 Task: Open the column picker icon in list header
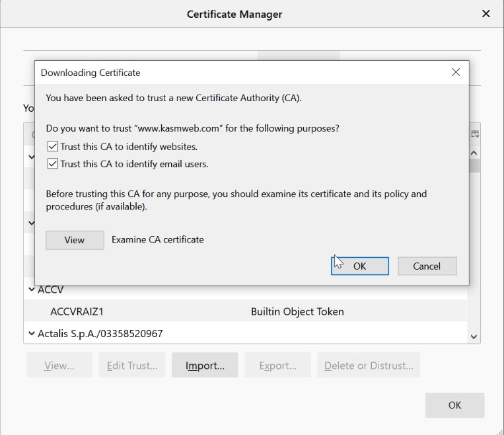(x=474, y=134)
